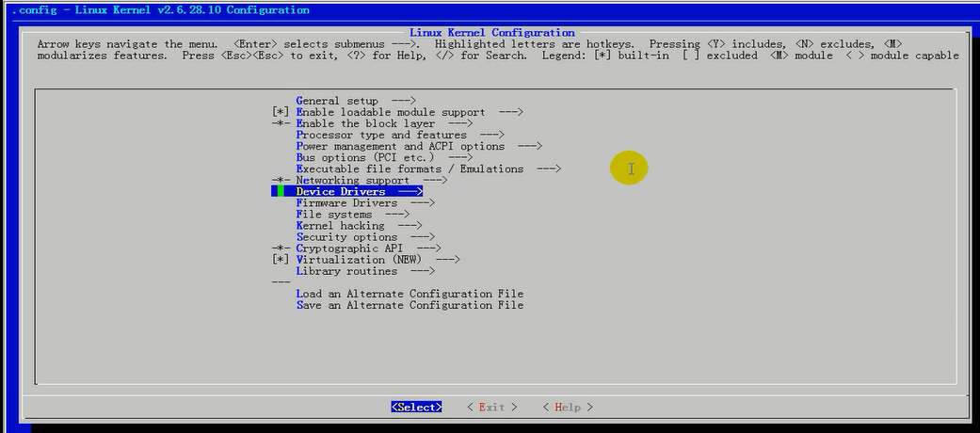Toggle the Enable loadable module support checkbox
This screenshot has height=433, width=980.
pyautogui.click(x=280, y=112)
